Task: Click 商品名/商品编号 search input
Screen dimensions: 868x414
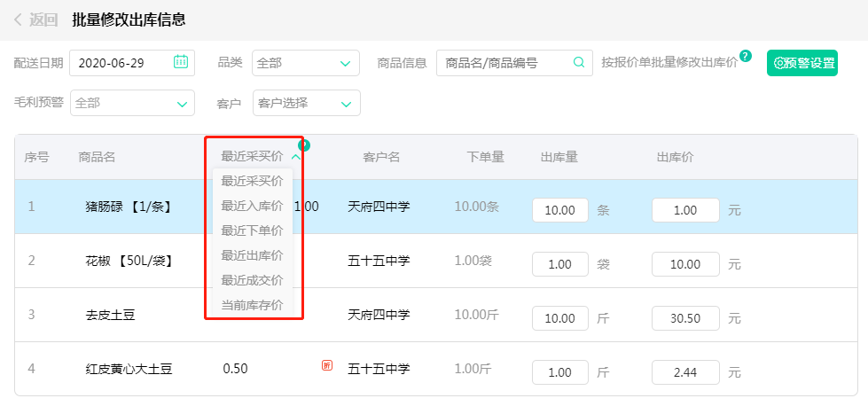Action: tap(514, 63)
